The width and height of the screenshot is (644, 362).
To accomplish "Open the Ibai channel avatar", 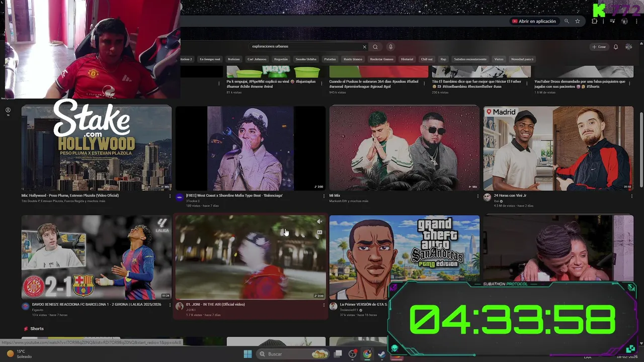I will pyautogui.click(x=487, y=197).
